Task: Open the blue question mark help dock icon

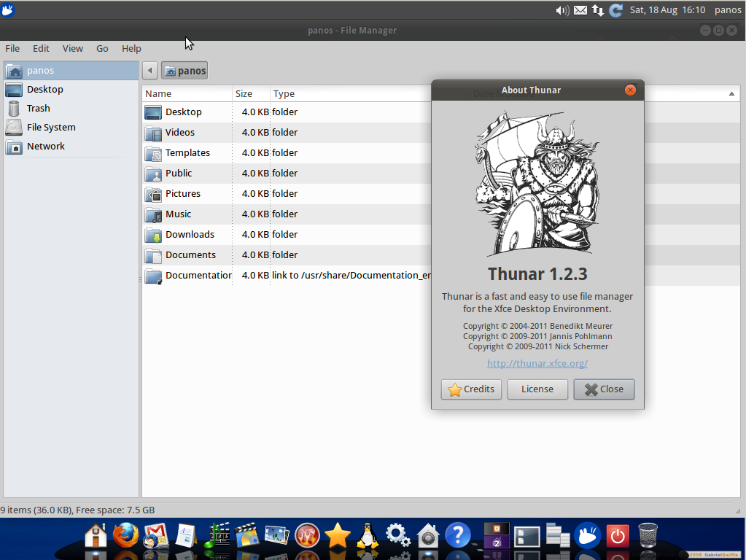Action: point(458,535)
